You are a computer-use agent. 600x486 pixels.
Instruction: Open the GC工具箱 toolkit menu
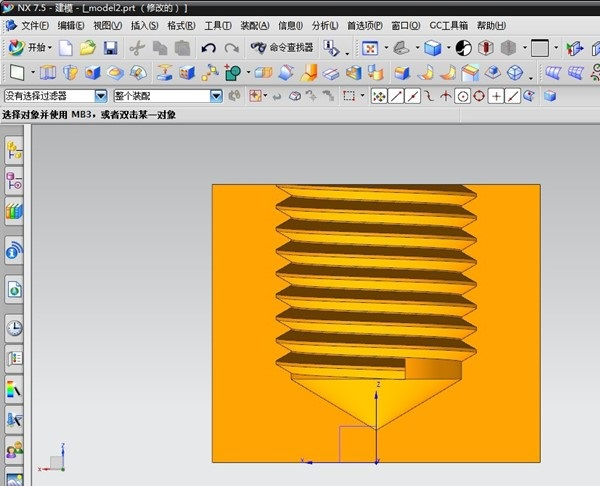tap(448, 24)
